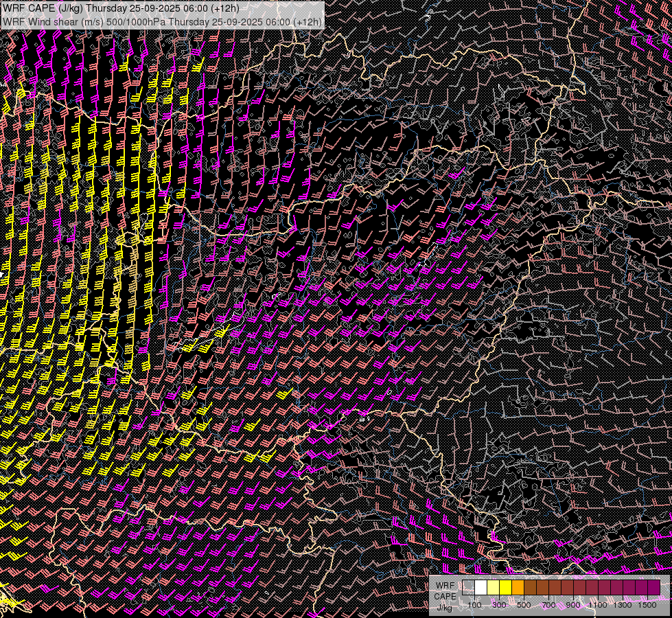
Task: Select the pale yellow legend swatch
Action: (x=494, y=588)
